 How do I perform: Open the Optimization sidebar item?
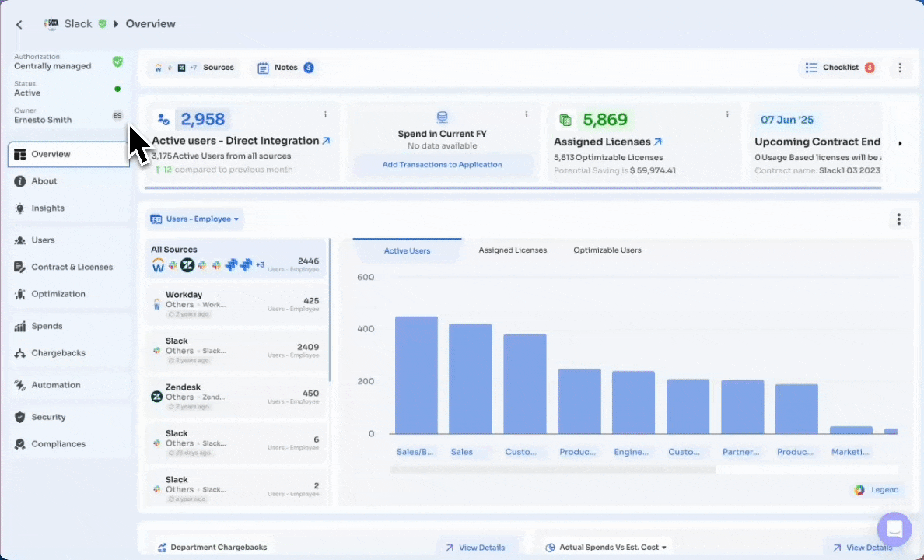68,293
